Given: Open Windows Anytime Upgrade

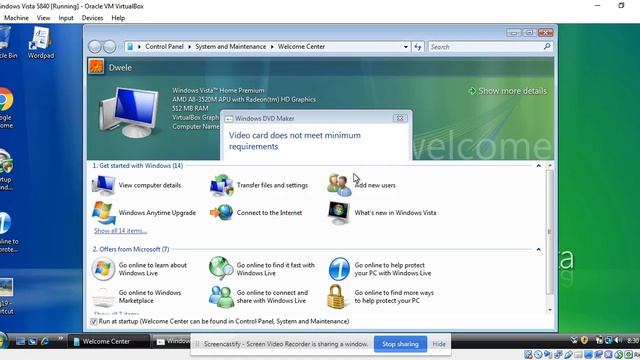Looking at the screenshot, I should pos(144,213).
